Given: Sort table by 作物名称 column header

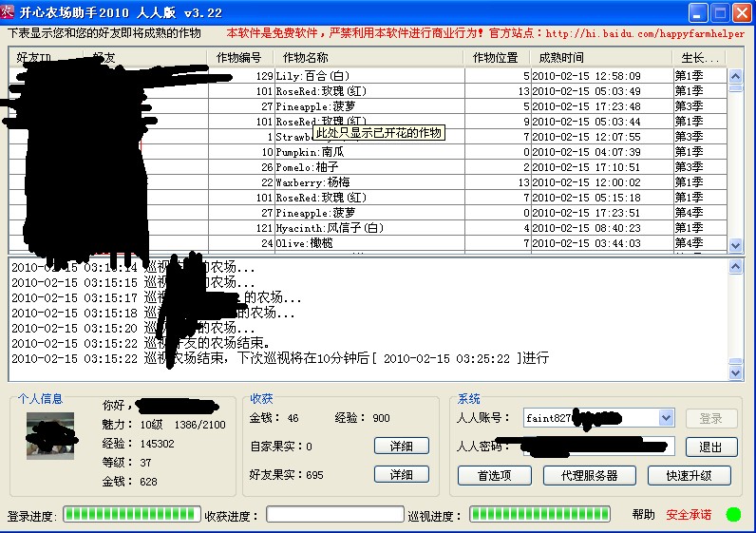Looking at the screenshot, I should click(x=370, y=58).
